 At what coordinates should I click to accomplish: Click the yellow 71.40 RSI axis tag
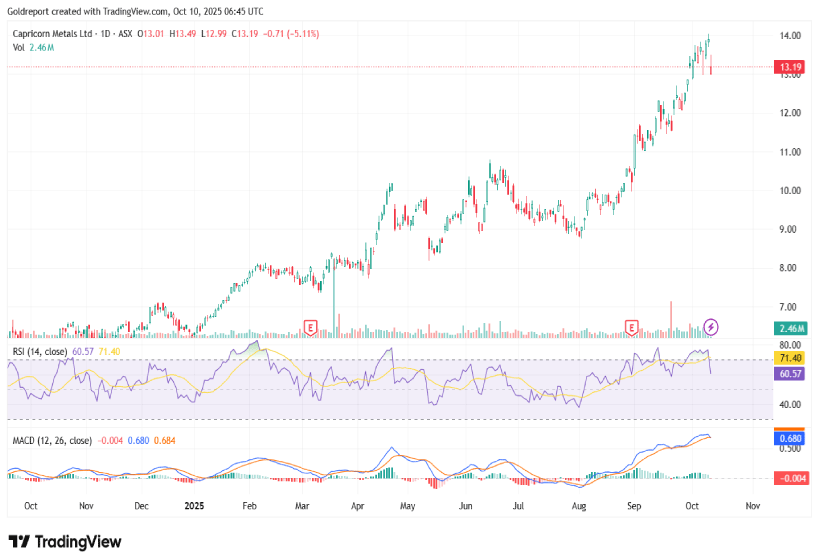click(x=790, y=358)
